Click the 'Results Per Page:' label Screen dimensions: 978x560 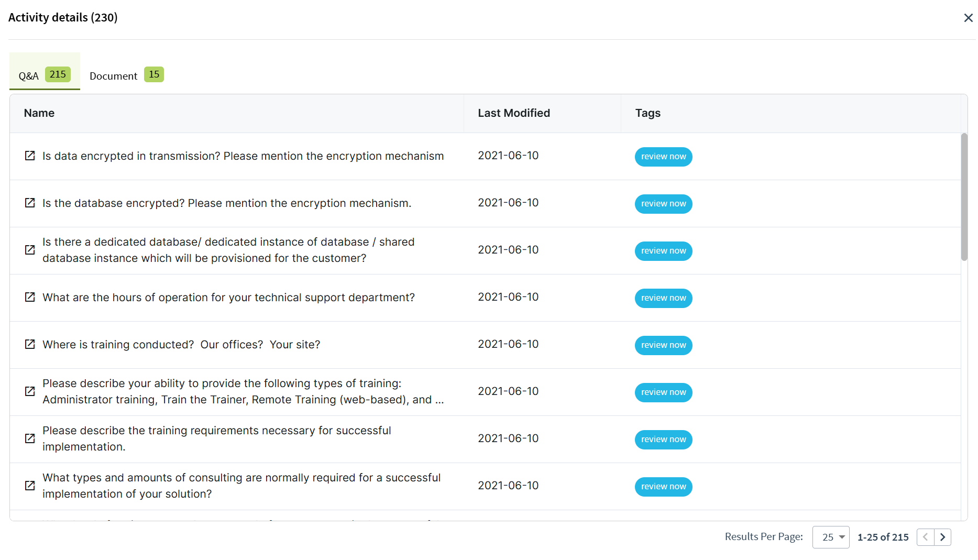click(x=764, y=536)
